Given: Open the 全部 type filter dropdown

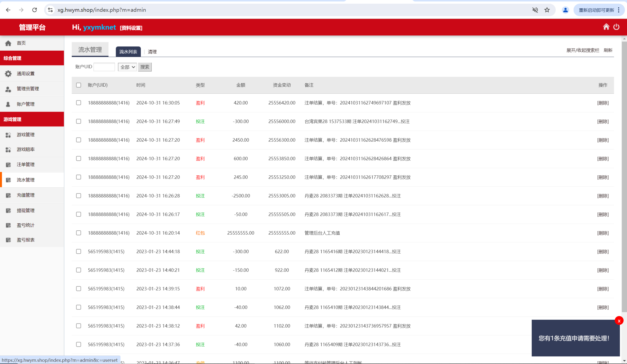Looking at the screenshot, I should tap(127, 67).
